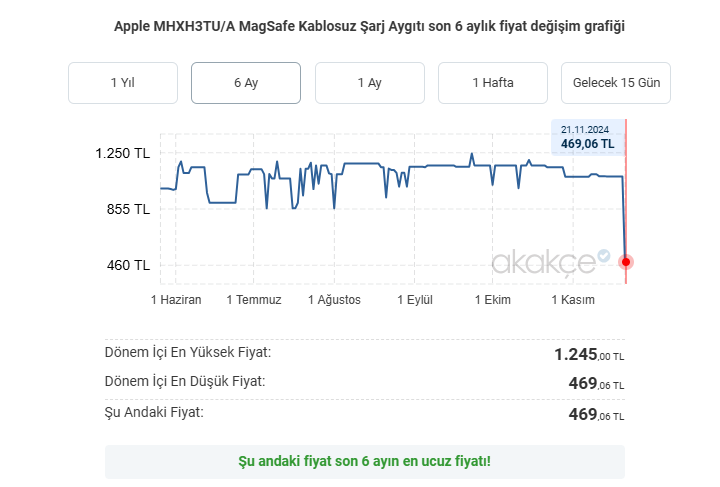
Task: Open the 1 Ay price range tab
Action: click(369, 83)
